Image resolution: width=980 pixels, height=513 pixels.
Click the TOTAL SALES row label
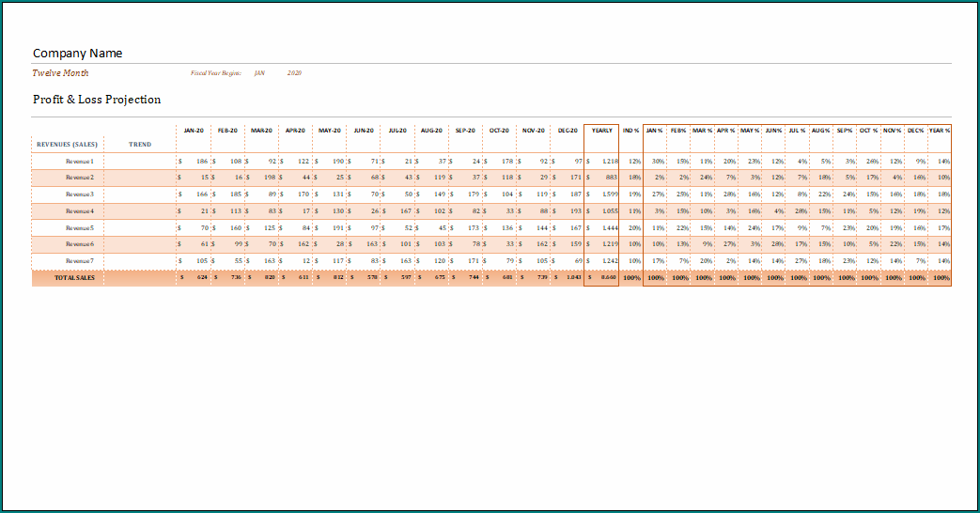pos(74,277)
